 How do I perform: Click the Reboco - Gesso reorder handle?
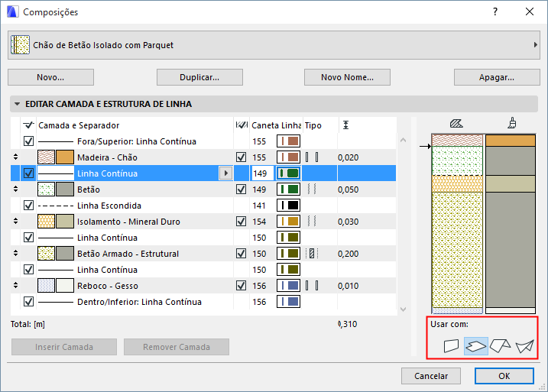15,286
